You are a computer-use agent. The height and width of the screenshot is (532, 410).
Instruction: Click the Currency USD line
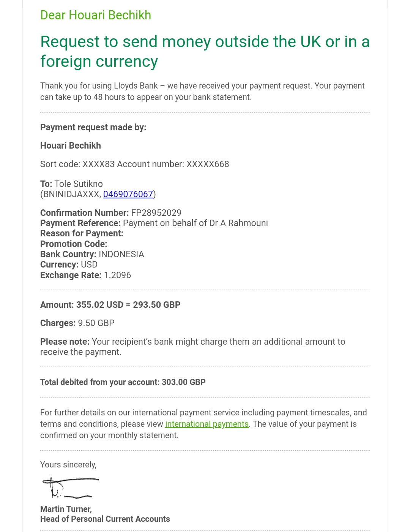point(69,264)
